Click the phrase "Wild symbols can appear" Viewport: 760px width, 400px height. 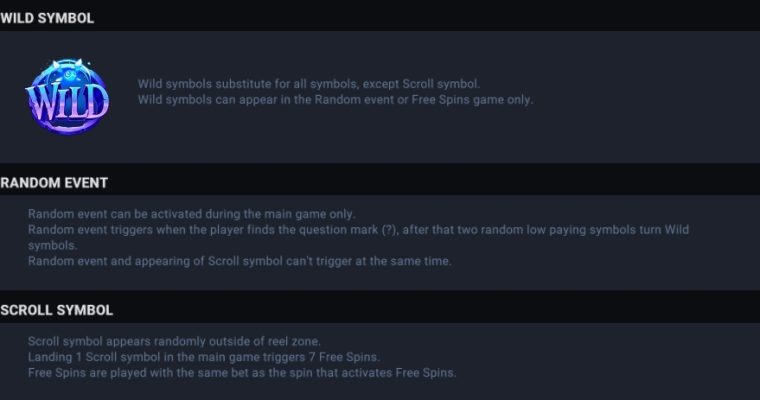click(201, 100)
